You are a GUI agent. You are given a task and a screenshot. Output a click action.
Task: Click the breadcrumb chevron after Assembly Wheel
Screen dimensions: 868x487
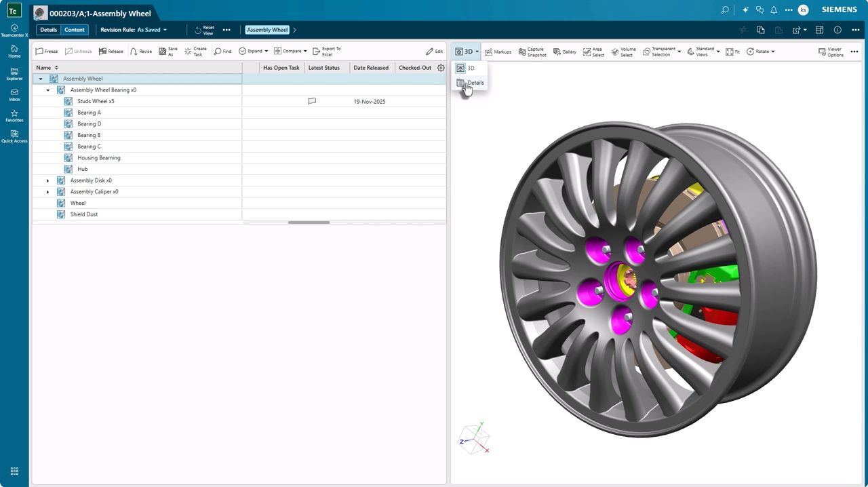[x=294, y=30]
